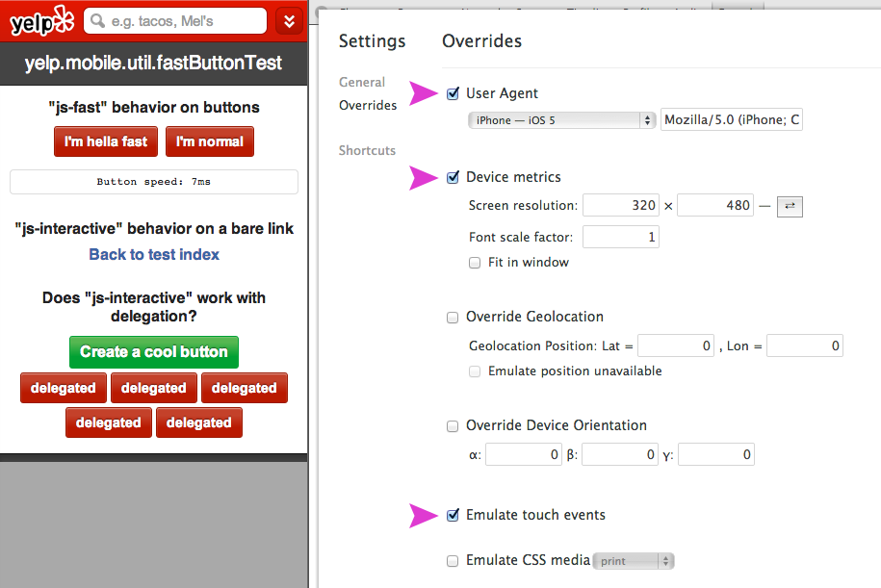
Task: Open the Shortcuts settings section
Action: 367,150
